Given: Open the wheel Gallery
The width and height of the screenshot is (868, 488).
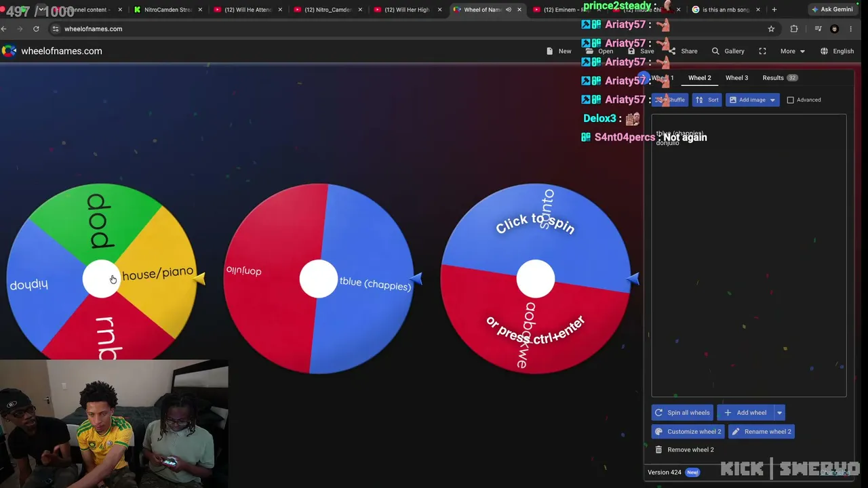Looking at the screenshot, I should click(x=728, y=52).
